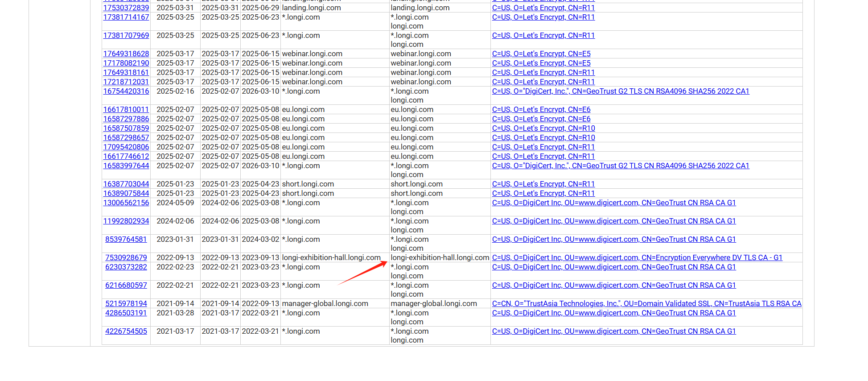Open Let's Encrypt R11 issuer in row 17381714167
868x381 pixels.
(x=543, y=17)
